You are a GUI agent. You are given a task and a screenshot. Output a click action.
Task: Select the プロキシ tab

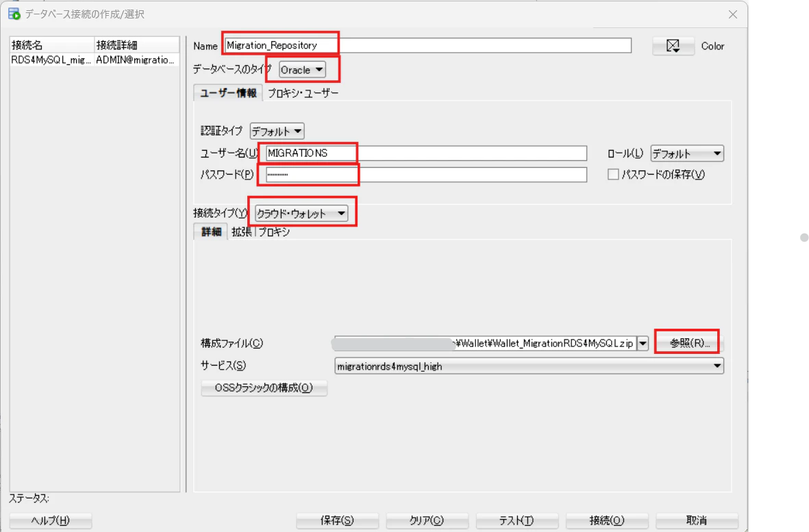(x=274, y=232)
